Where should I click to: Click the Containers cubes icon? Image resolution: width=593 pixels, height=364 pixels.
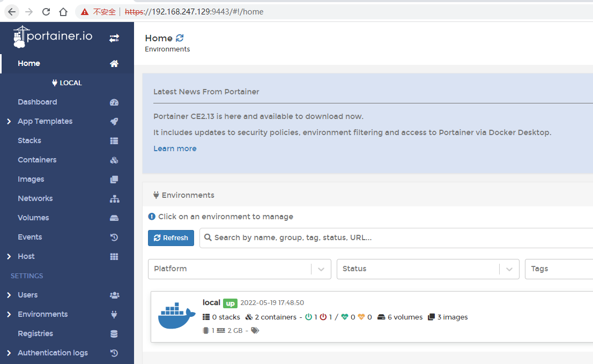tap(114, 160)
